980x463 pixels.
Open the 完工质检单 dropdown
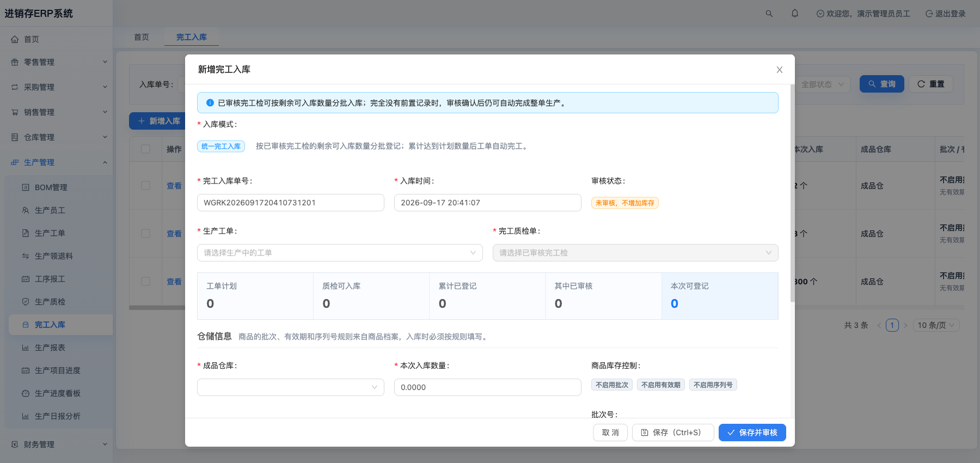(635, 253)
